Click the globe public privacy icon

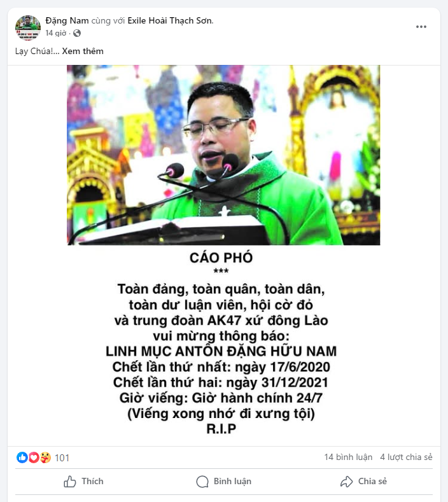click(77, 33)
